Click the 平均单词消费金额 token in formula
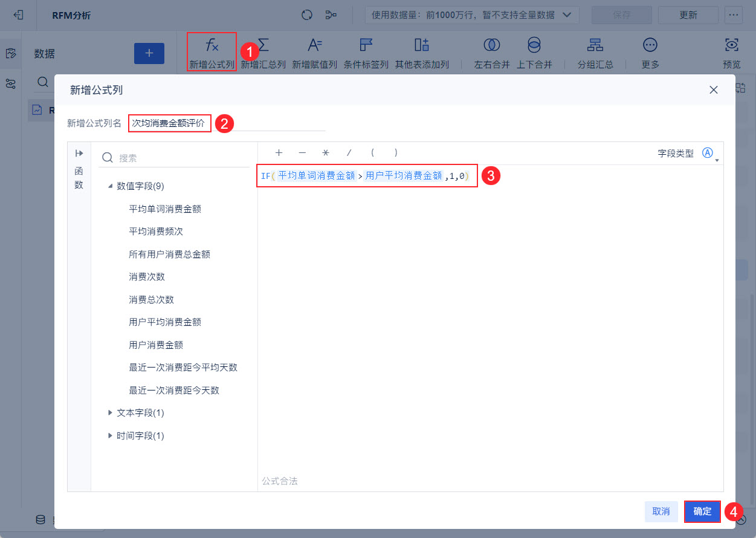Image resolution: width=756 pixels, height=538 pixels. [316, 176]
